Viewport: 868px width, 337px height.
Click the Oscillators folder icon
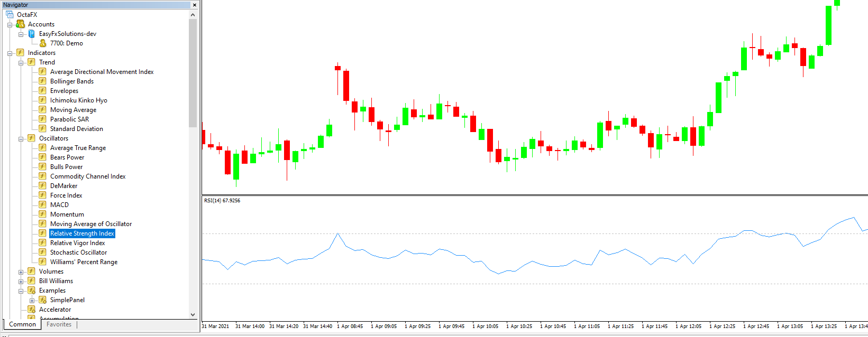coord(31,138)
